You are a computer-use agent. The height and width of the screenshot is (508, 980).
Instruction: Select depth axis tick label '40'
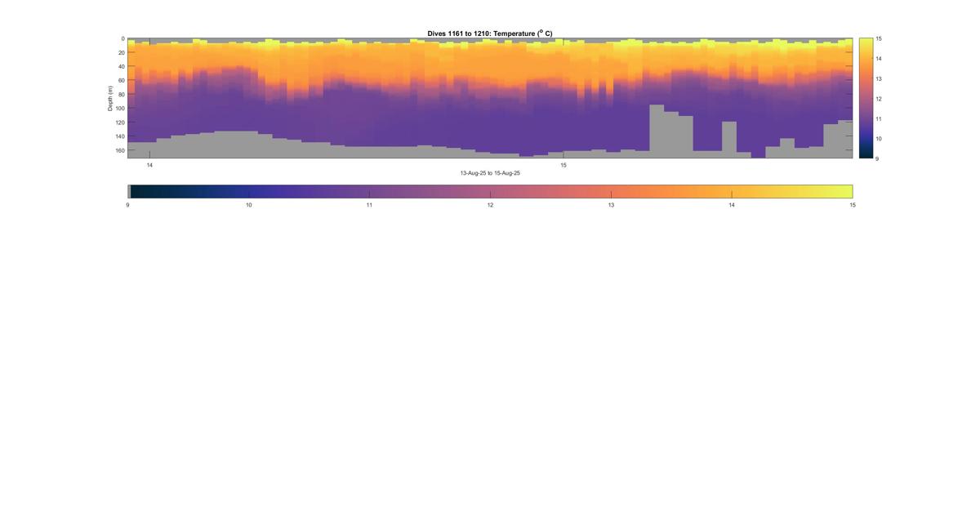coord(121,66)
